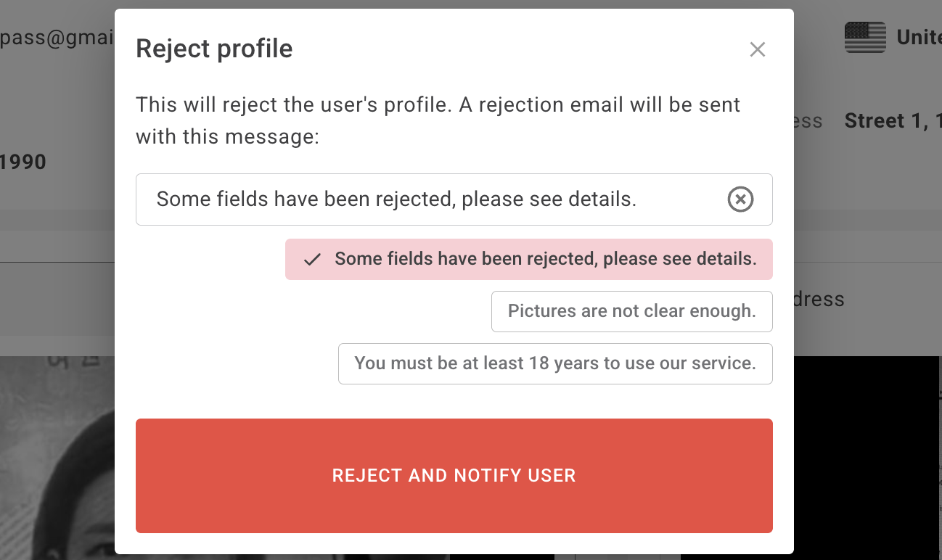The width and height of the screenshot is (942, 560).
Task: Select 'Pictures are not clear enough.' preset
Action: tap(631, 311)
